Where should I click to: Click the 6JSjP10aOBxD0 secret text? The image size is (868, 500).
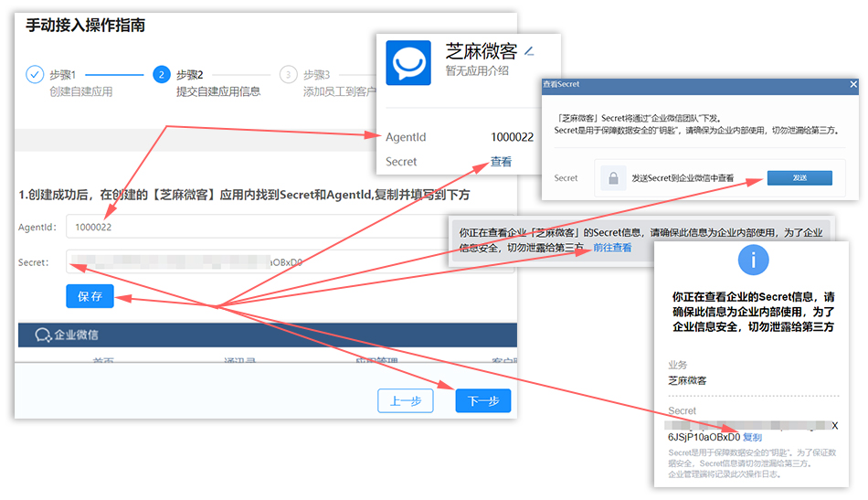pos(704,438)
